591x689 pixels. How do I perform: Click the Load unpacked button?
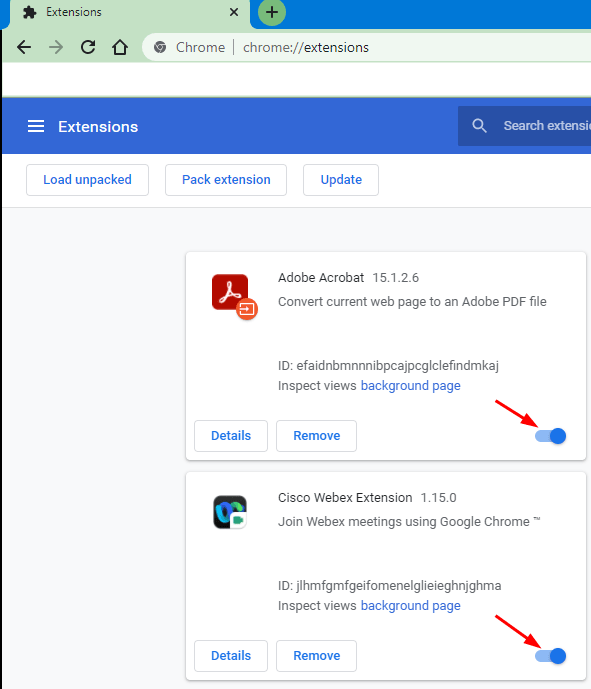tap(87, 180)
